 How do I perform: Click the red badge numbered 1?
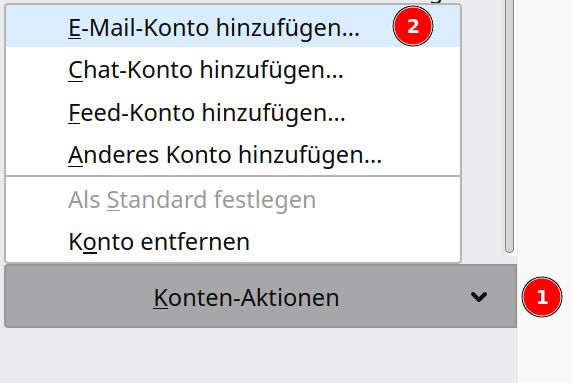(542, 297)
